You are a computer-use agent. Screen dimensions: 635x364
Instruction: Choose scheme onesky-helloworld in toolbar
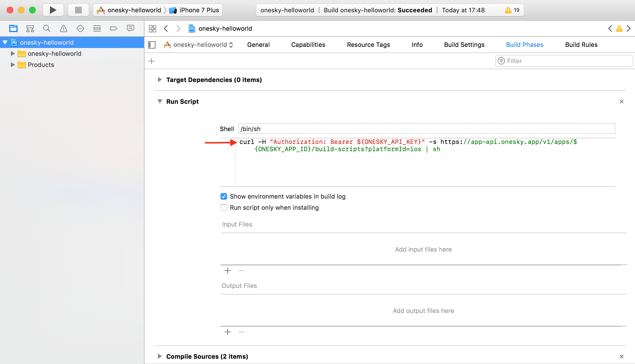129,10
